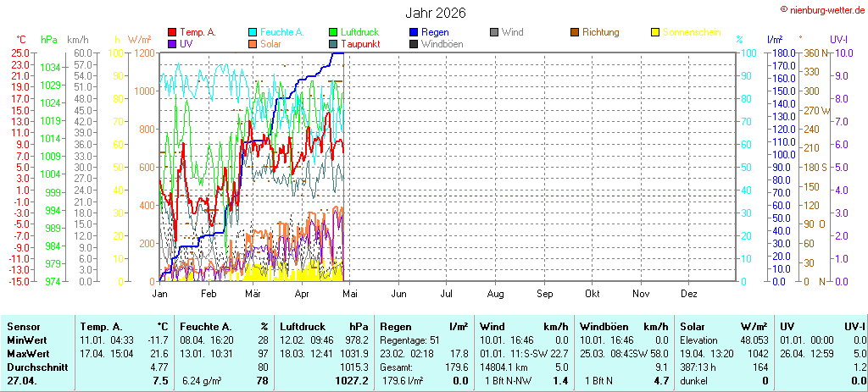Image resolution: width=868 pixels, height=392 pixels.
Task: Select the Sep month label on the axis
Action: coord(543,294)
